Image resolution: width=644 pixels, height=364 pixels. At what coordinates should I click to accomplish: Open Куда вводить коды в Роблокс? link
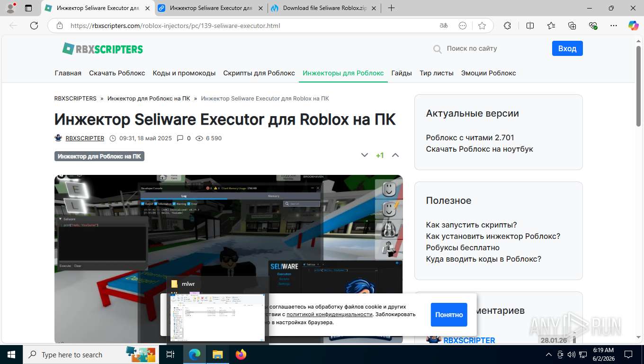click(x=483, y=259)
